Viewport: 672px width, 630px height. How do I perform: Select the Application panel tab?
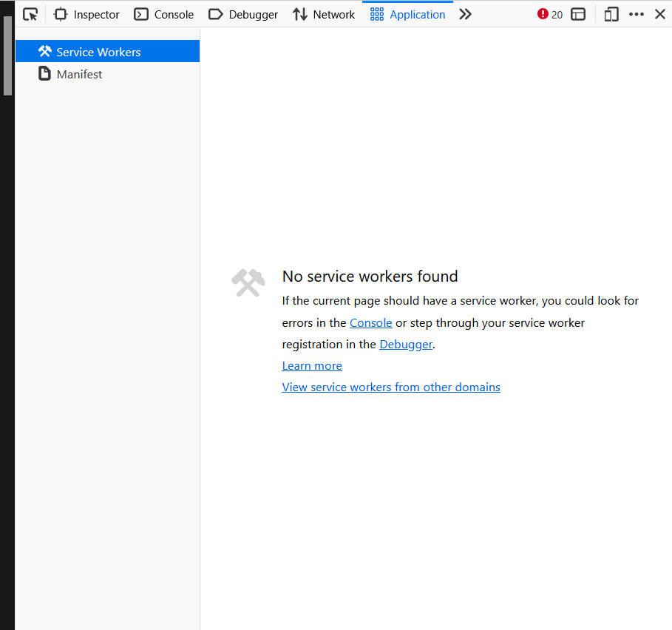pos(408,14)
